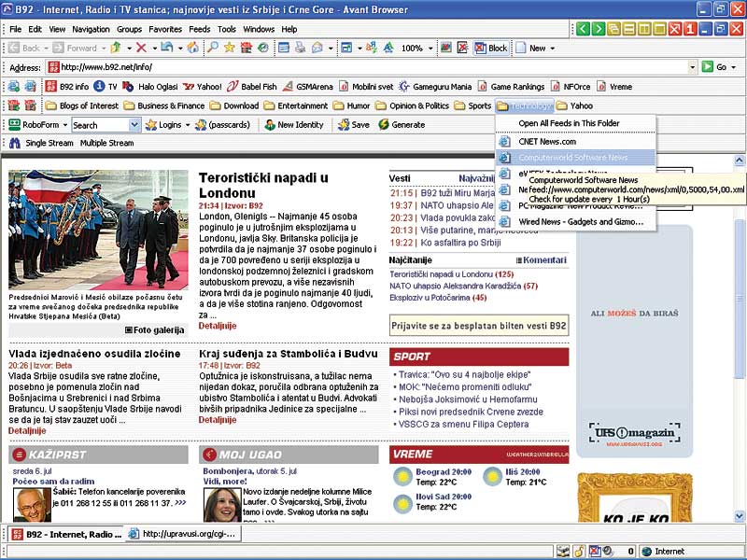Click the Print toolbar icon

tap(300, 48)
